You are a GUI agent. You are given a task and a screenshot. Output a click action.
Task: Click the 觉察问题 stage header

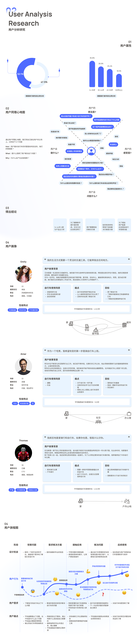click(x=32, y=545)
